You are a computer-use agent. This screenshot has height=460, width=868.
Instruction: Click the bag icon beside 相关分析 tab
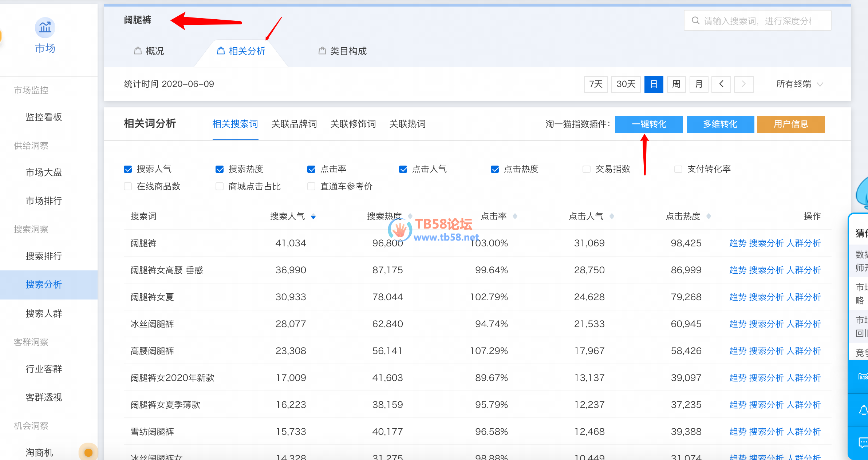click(x=221, y=51)
